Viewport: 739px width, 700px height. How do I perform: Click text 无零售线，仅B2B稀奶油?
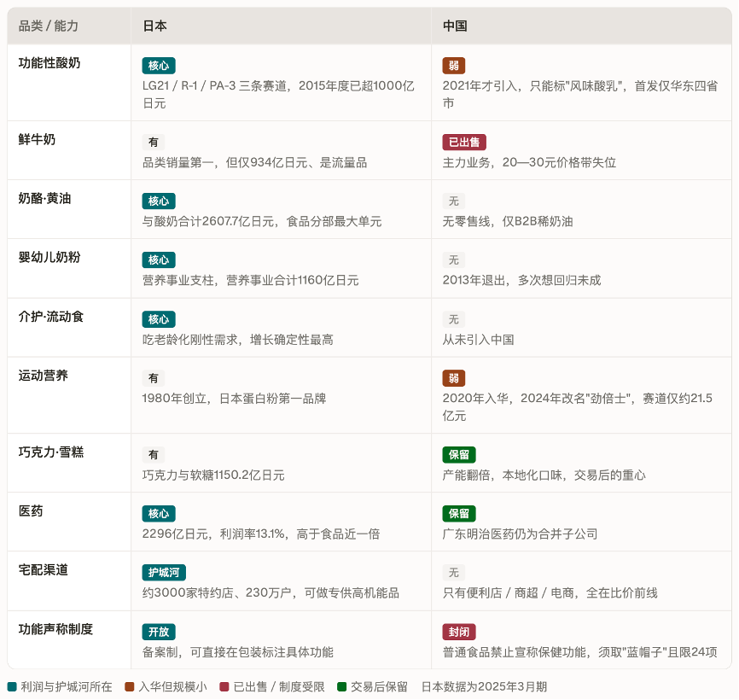point(508,222)
